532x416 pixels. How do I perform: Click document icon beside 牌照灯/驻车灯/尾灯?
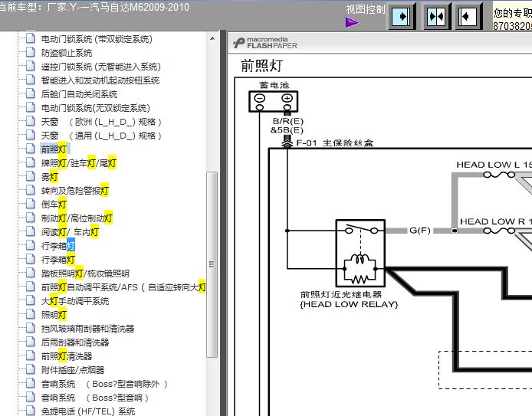(x=30, y=162)
